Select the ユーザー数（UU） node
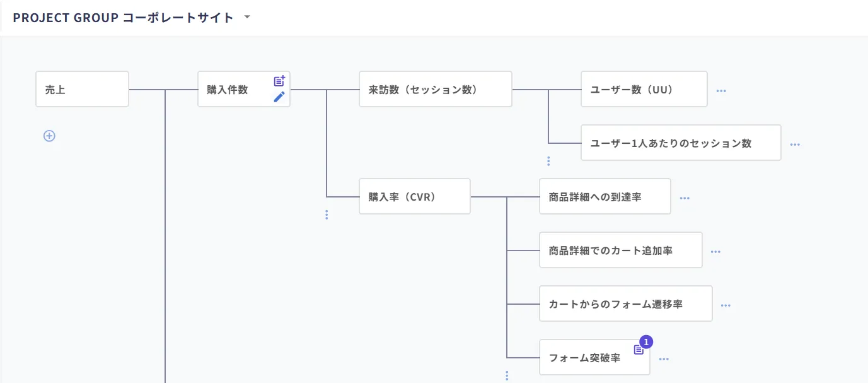The width and height of the screenshot is (868, 383). (x=644, y=89)
